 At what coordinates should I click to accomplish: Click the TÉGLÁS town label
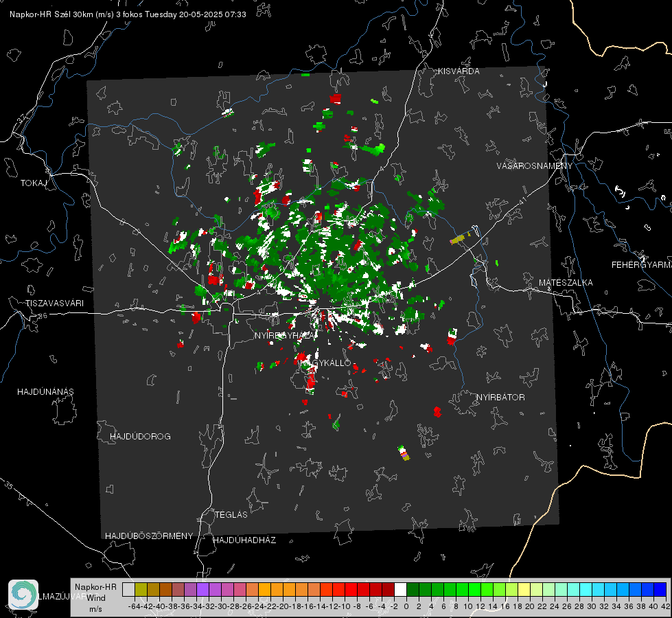(231, 515)
